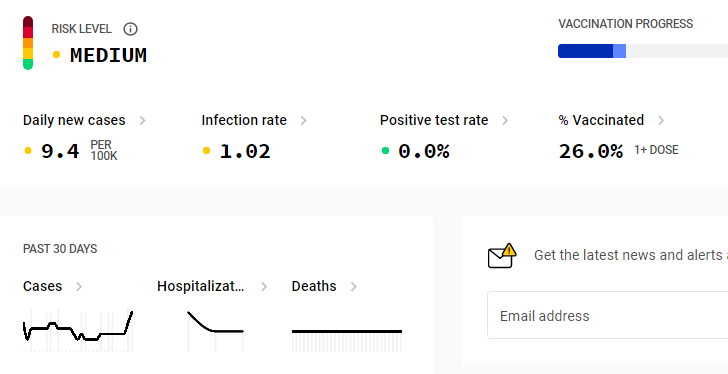Expand the Positive test rate chevron
Screen dimensions: 728x374
505,121
